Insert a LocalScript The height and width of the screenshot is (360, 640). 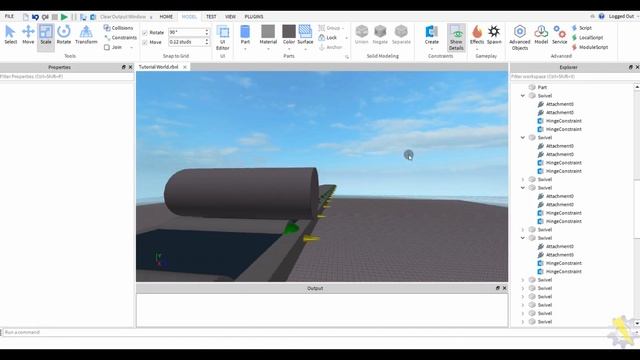587,38
